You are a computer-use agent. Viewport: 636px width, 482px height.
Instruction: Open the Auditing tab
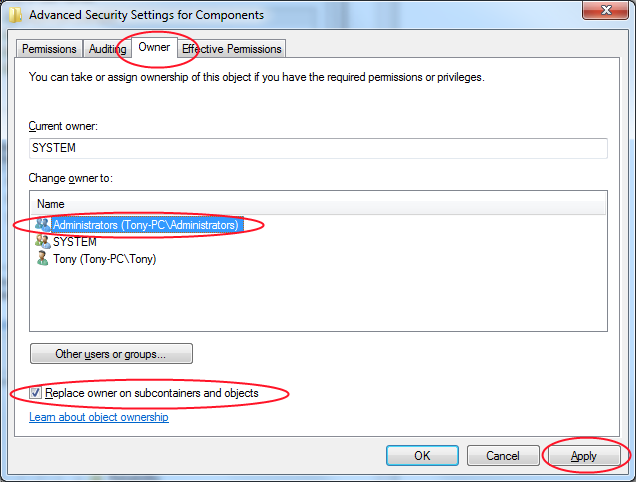click(x=107, y=48)
